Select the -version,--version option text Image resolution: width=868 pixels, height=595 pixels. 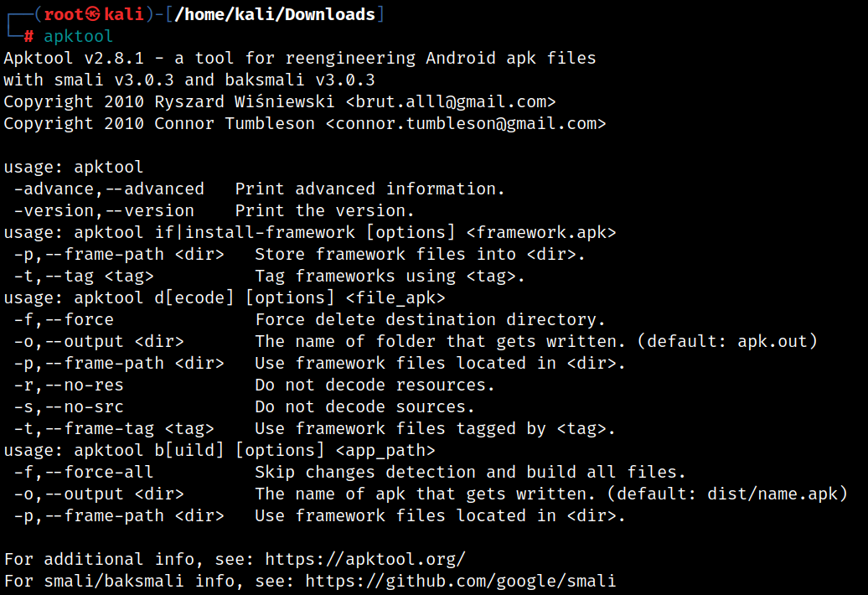point(104,210)
